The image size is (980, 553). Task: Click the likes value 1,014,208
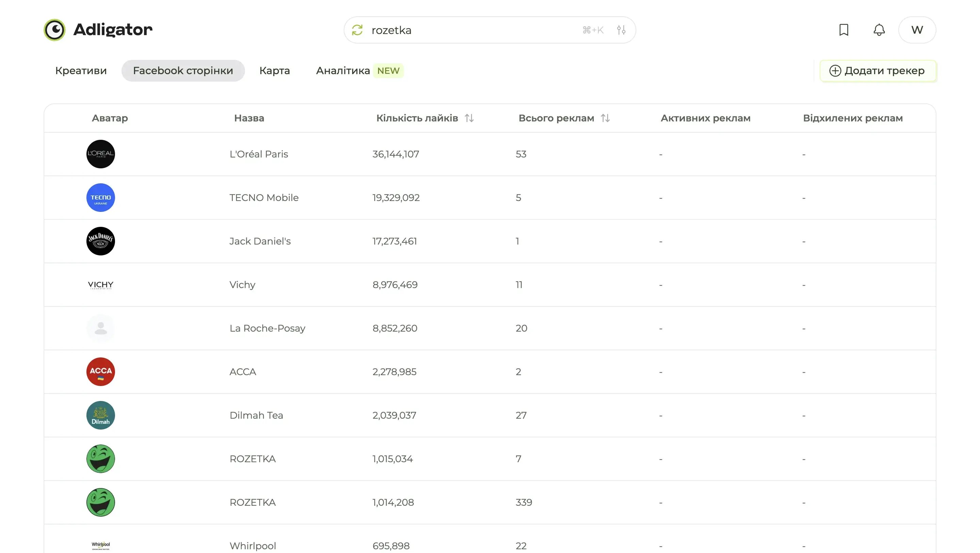pos(393,502)
